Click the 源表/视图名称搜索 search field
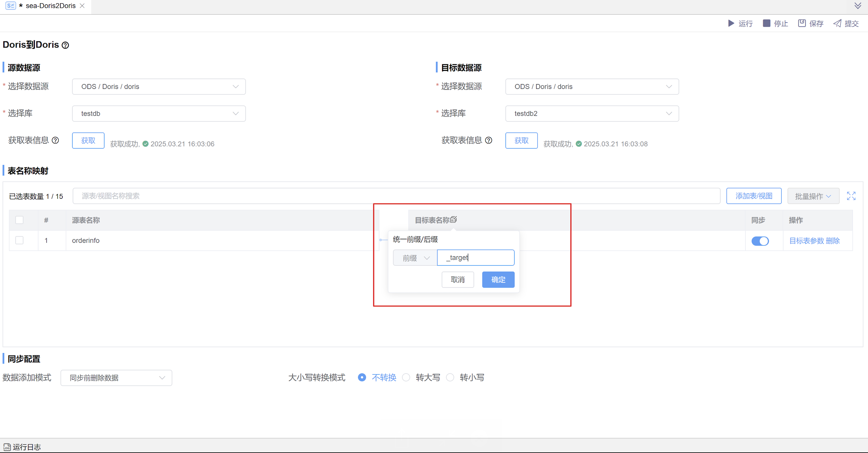This screenshot has height=453, width=868. pos(396,196)
